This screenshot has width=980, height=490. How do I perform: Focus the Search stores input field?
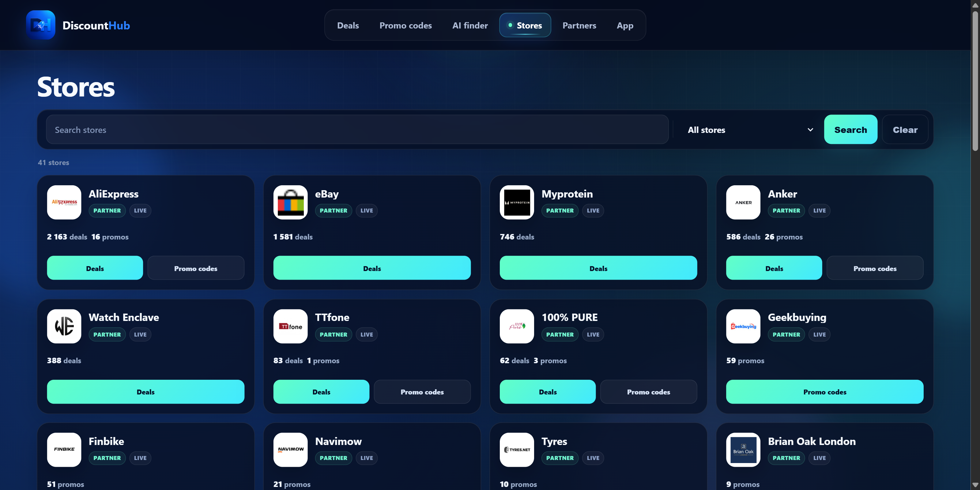(357, 130)
